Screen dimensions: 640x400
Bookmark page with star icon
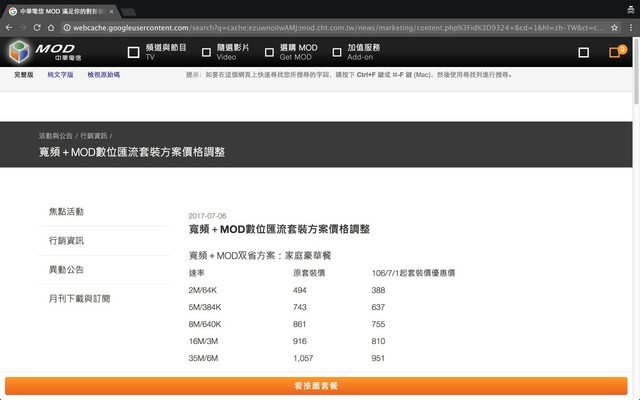pos(615,28)
